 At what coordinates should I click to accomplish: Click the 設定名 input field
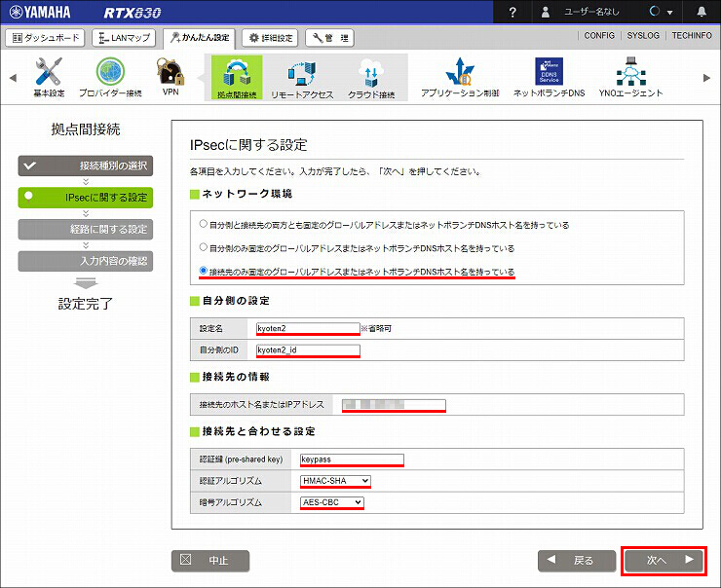coord(308,328)
